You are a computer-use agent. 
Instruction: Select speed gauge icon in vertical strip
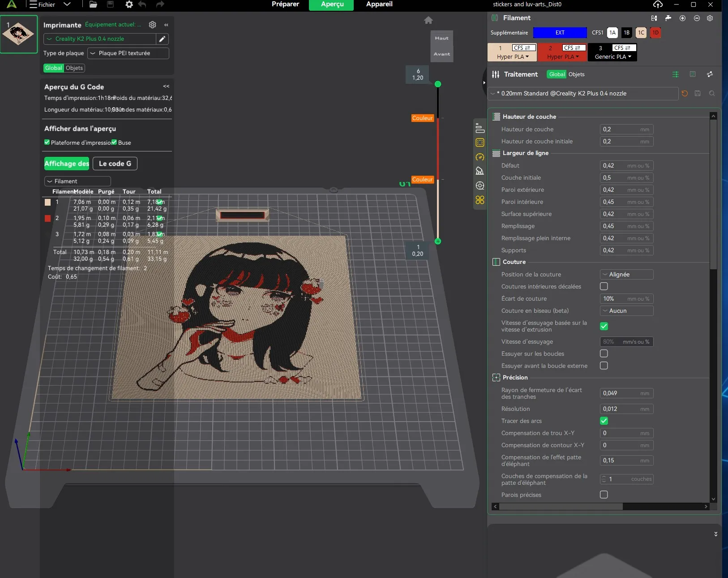pyautogui.click(x=480, y=157)
